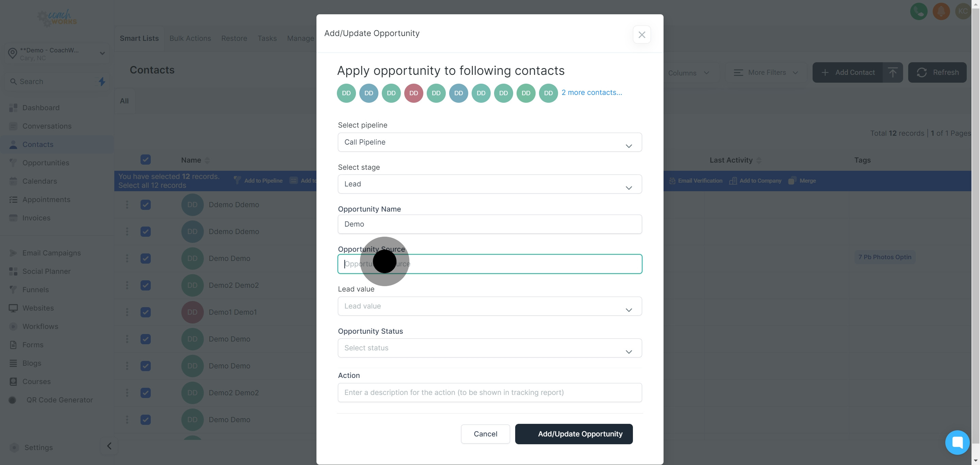Click the '2 more contacts...' link
This screenshot has height=465, width=980.
(x=592, y=93)
